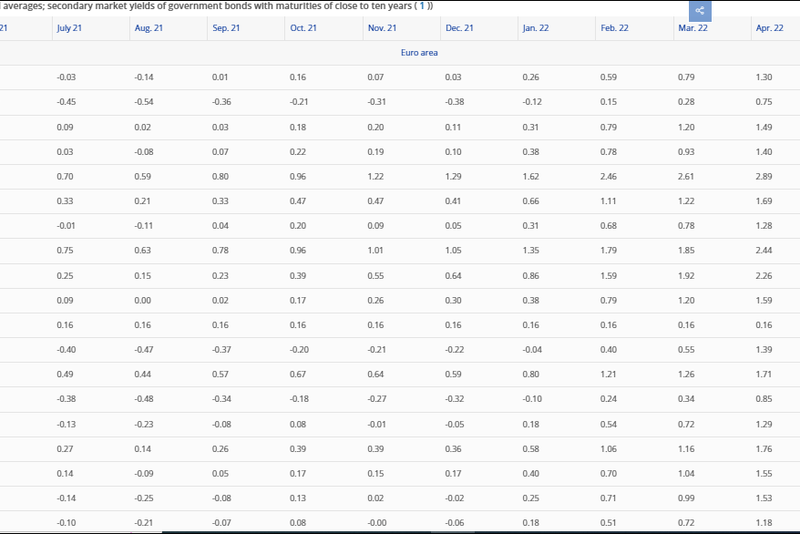The height and width of the screenshot is (534, 800).
Task: Click the blue share icon button
Action: point(700,11)
